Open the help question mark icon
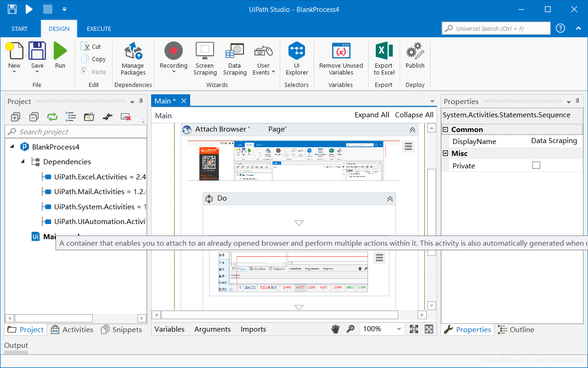This screenshot has width=588, height=368. (x=560, y=28)
